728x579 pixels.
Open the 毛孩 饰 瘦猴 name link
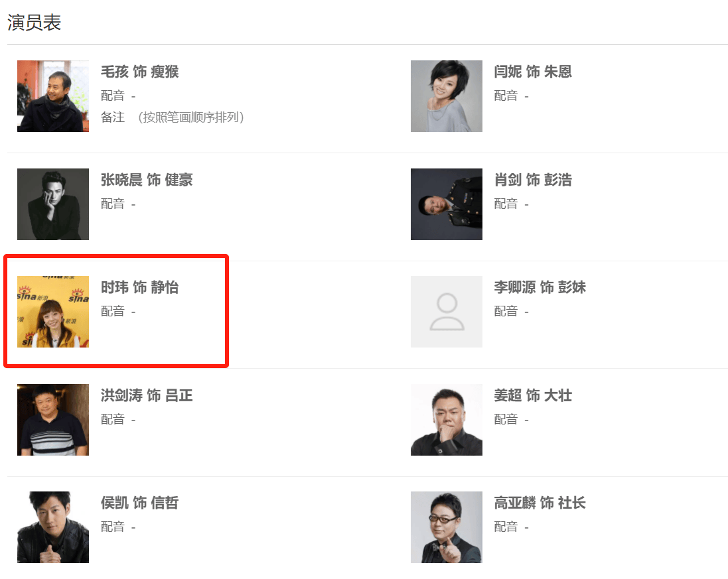pyautogui.click(x=139, y=72)
